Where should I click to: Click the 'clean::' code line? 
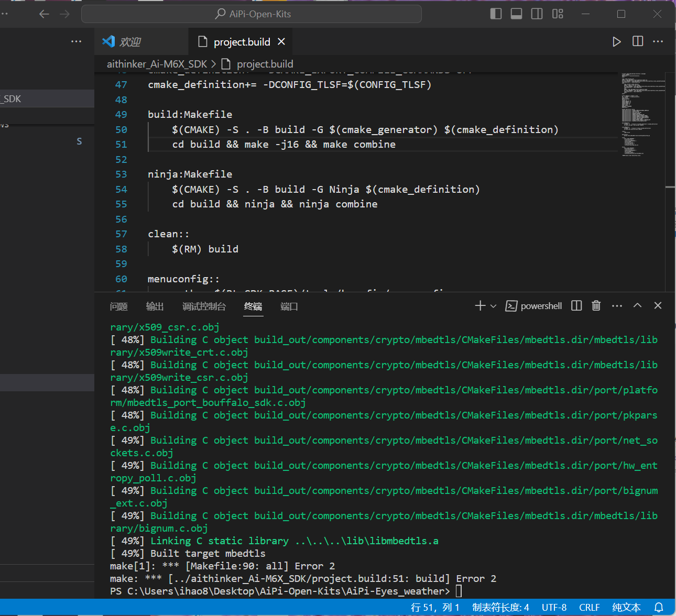[x=169, y=234]
